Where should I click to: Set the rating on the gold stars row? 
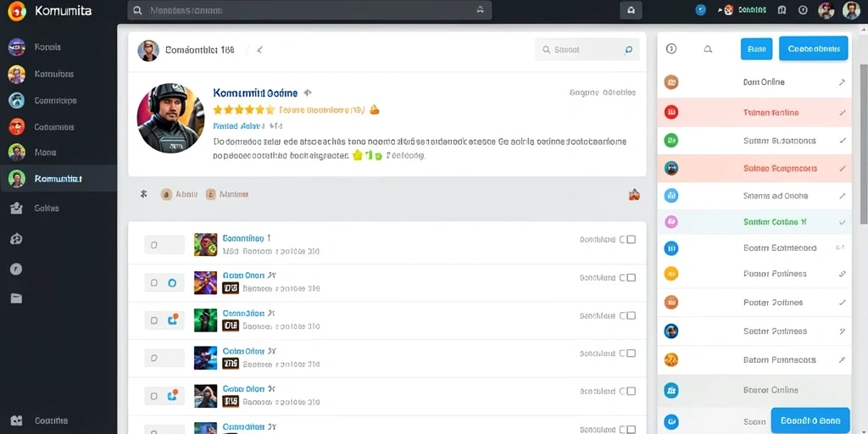pyautogui.click(x=243, y=109)
